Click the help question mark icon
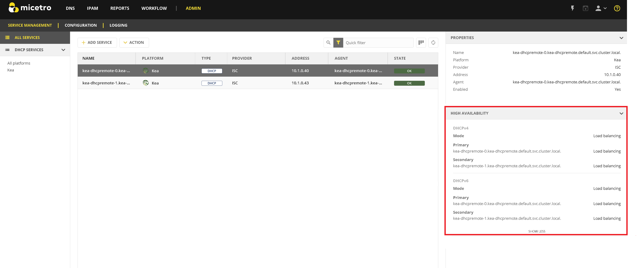This screenshot has width=644, height=268. [x=617, y=8]
